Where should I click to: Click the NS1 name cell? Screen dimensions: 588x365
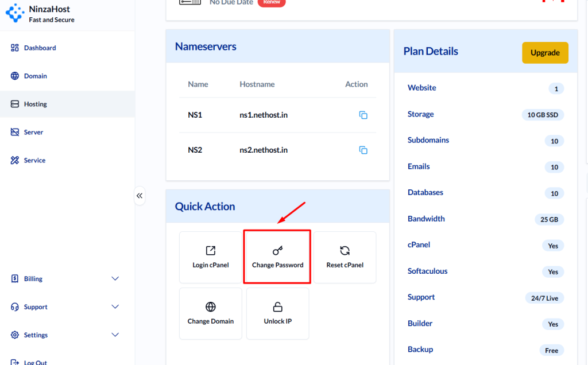(x=195, y=115)
